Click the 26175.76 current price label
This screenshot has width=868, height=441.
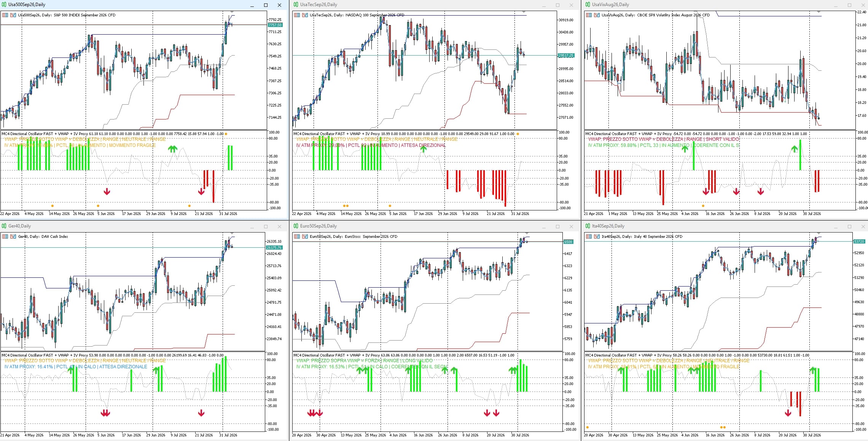(x=275, y=248)
